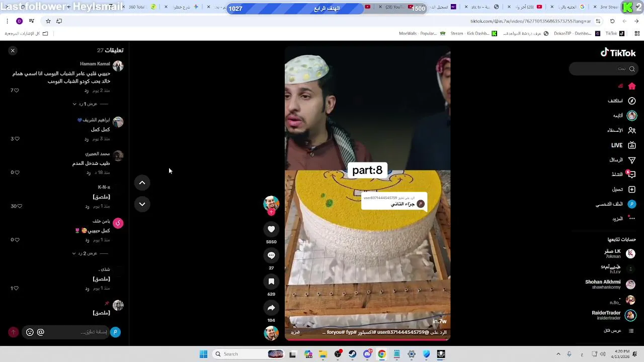The image size is (644, 362).
Task: Bookmark the page with the star icon
Action: tap(48, 21)
